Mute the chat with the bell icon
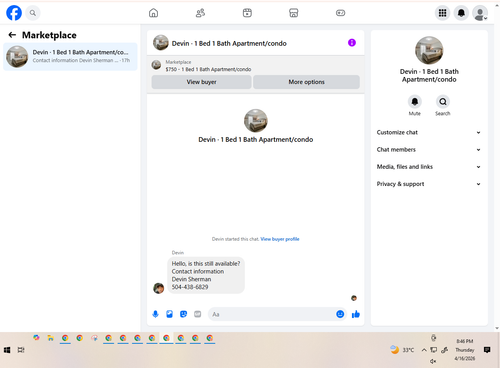 pyautogui.click(x=415, y=102)
